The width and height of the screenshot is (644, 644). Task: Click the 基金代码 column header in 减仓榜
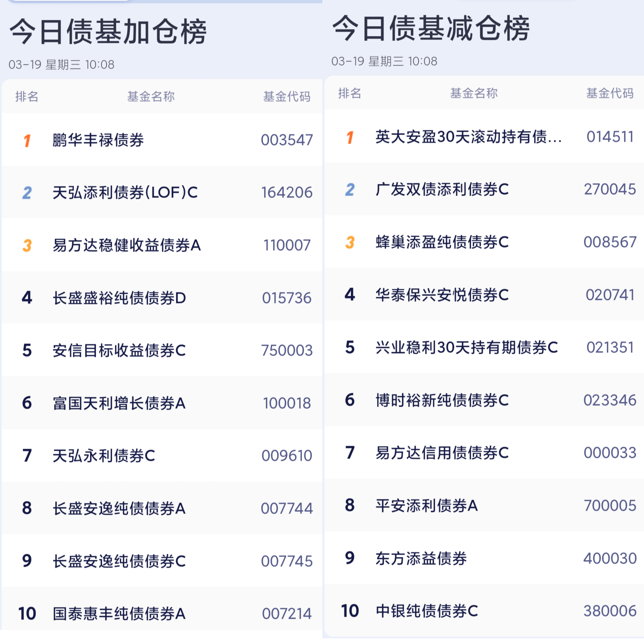(610, 93)
